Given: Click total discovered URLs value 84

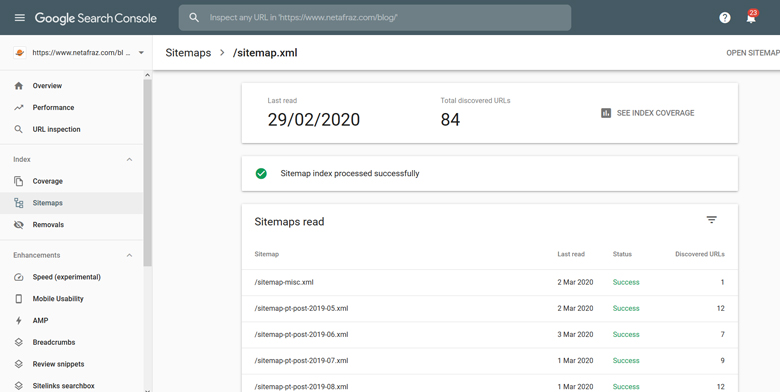Looking at the screenshot, I should (x=450, y=120).
